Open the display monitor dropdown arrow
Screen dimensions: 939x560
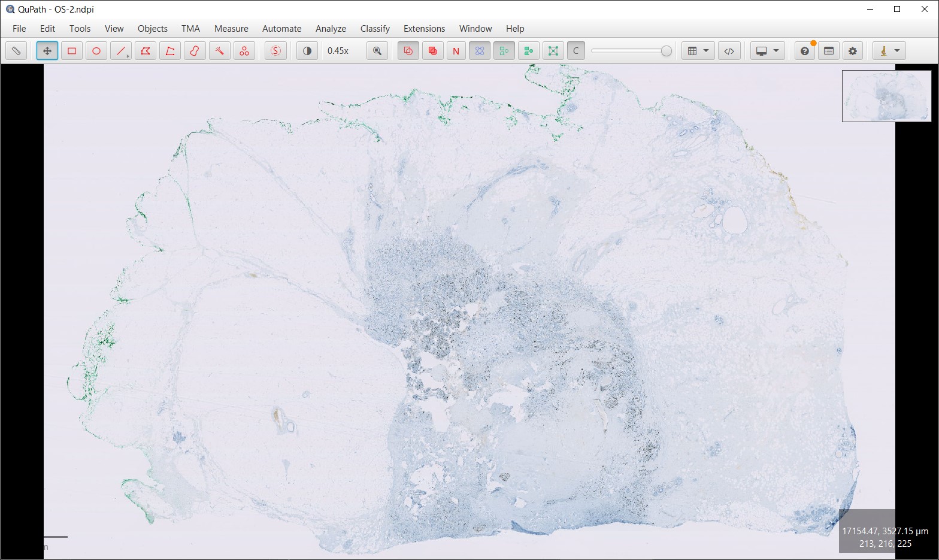coord(776,51)
